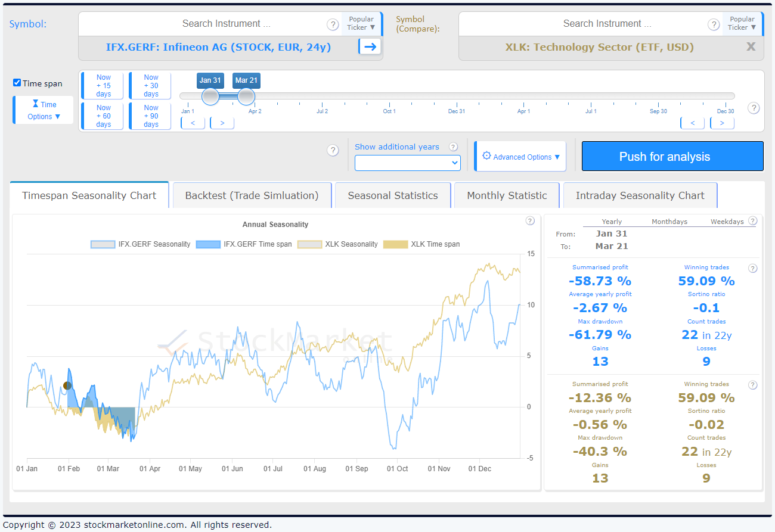
Task: Open help icon beside compare search field
Action: pyautogui.click(x=714, y=24)
